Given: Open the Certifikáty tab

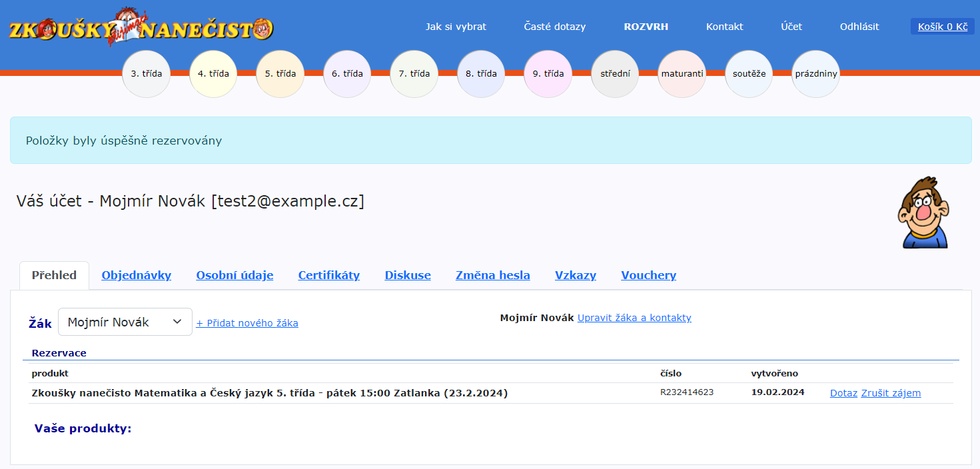Looking at the screenshot, I should point(328,275).
